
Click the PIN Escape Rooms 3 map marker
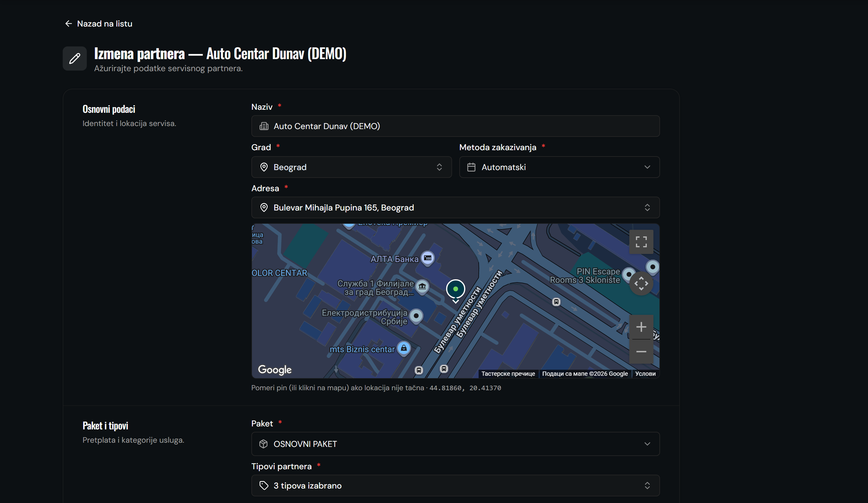629,275
